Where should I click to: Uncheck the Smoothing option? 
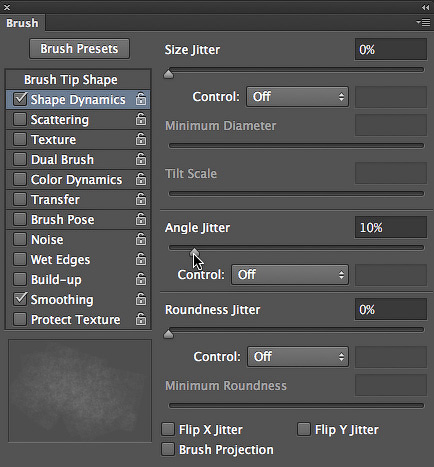pyautogui.click(x=20, y=299)
